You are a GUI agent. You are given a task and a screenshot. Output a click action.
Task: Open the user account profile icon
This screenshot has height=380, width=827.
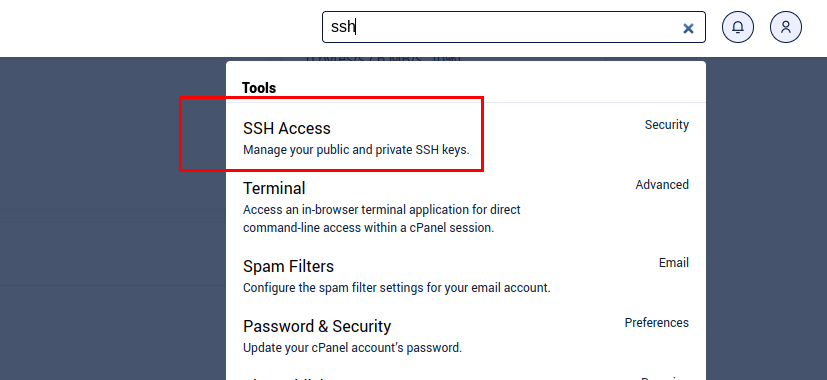785,27
